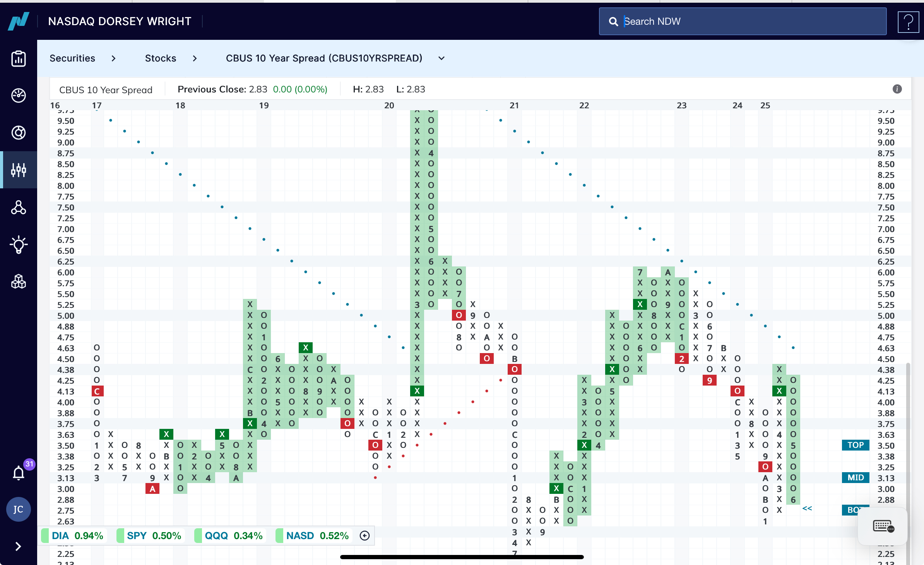Viewport: 924px width, 565px height.
Task: Click the target circle sidebar icon
Action: point(18,133)
